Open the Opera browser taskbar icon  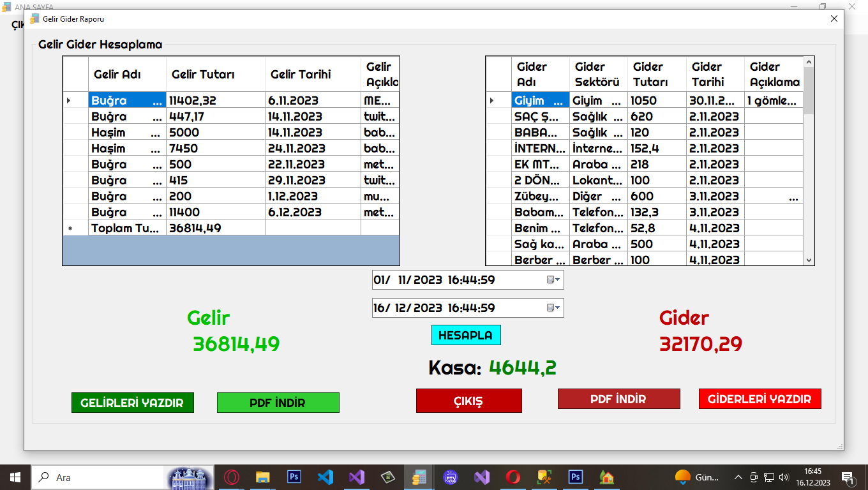232,477
